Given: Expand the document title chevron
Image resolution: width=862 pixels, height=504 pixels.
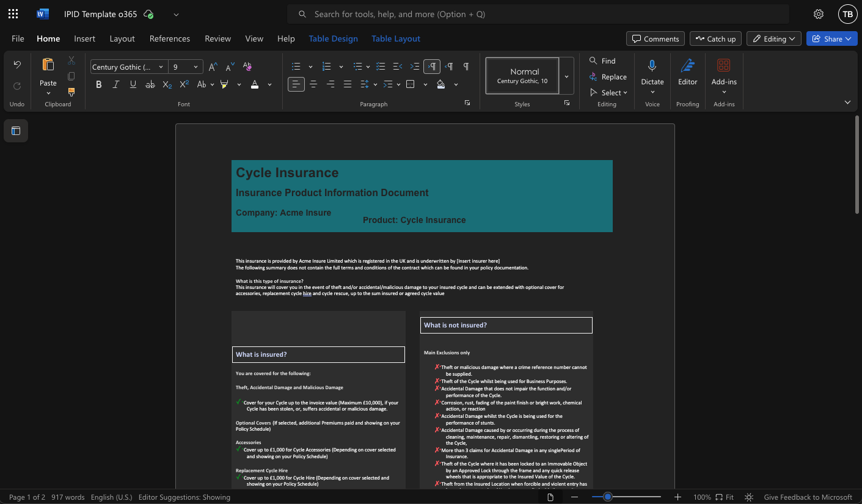Looking at the screenshot, I should click(176, 14).
